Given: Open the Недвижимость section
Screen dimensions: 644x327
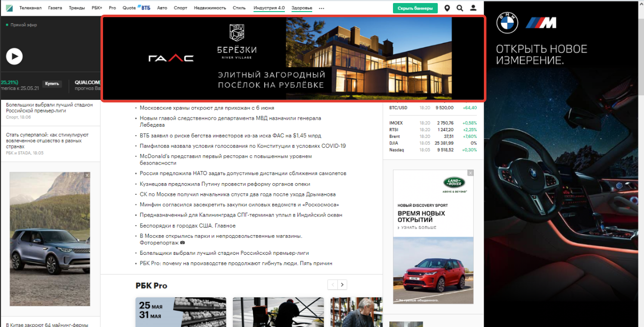Looking at the screenshot, I should coord(210,8).
